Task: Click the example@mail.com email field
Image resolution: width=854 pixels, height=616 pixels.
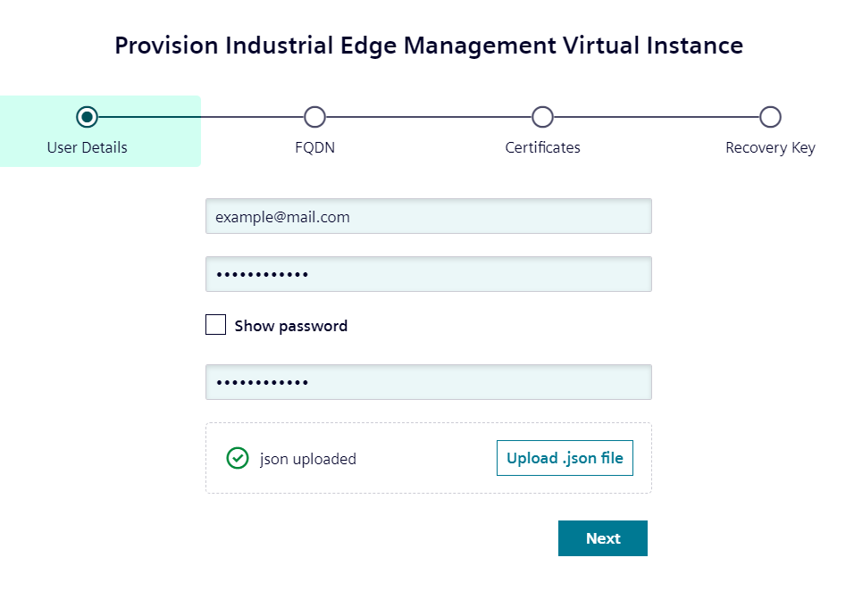Action: tap(428, 216)
